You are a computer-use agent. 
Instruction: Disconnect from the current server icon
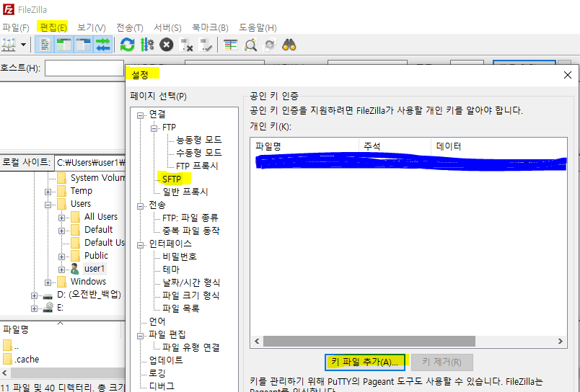[186, 45]
